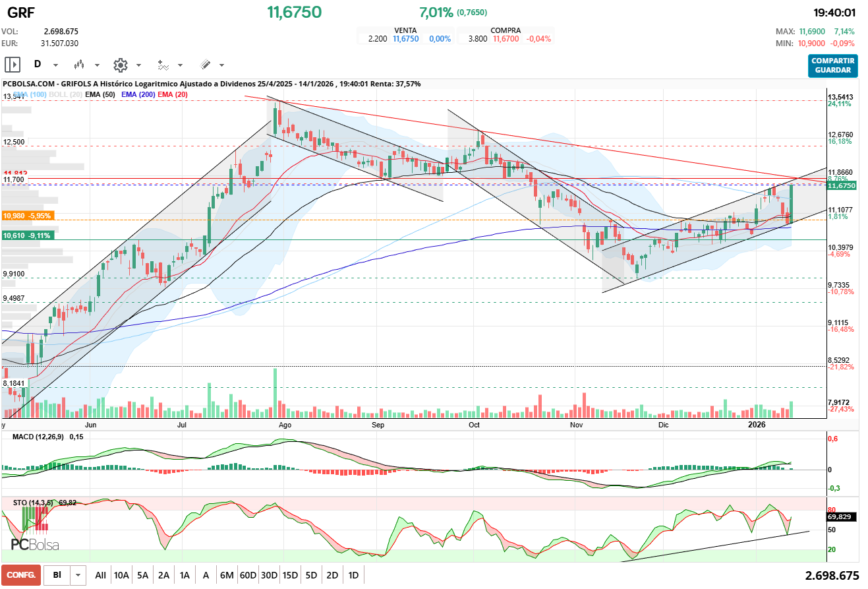Open the candlestick chart type icon
This screenshot has width=868, height=589.
80,65
